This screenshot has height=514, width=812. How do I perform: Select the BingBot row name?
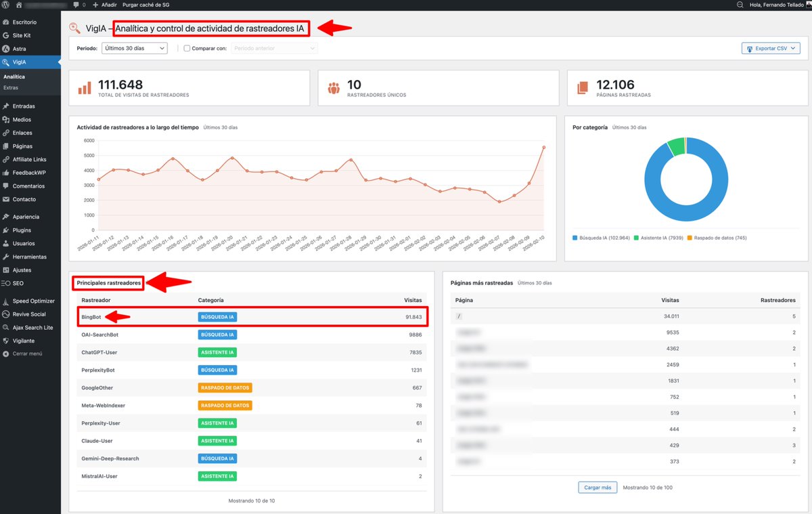click(x=91, y=317)
